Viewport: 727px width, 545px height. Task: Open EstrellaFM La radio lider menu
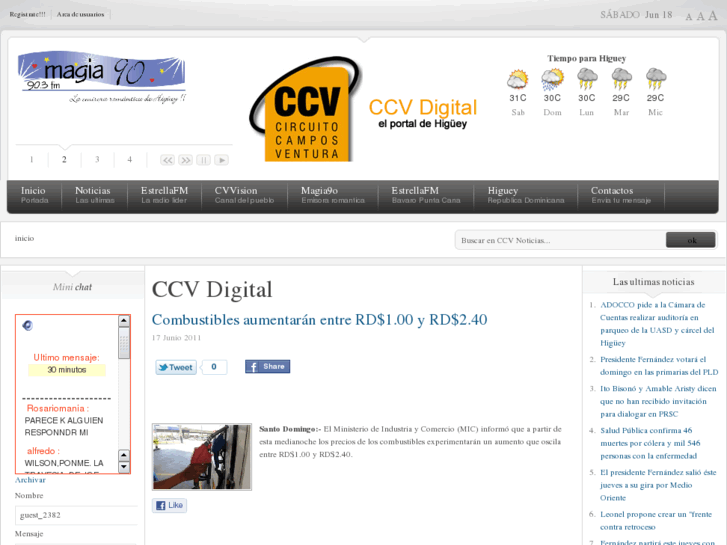[x=164, y=195]
